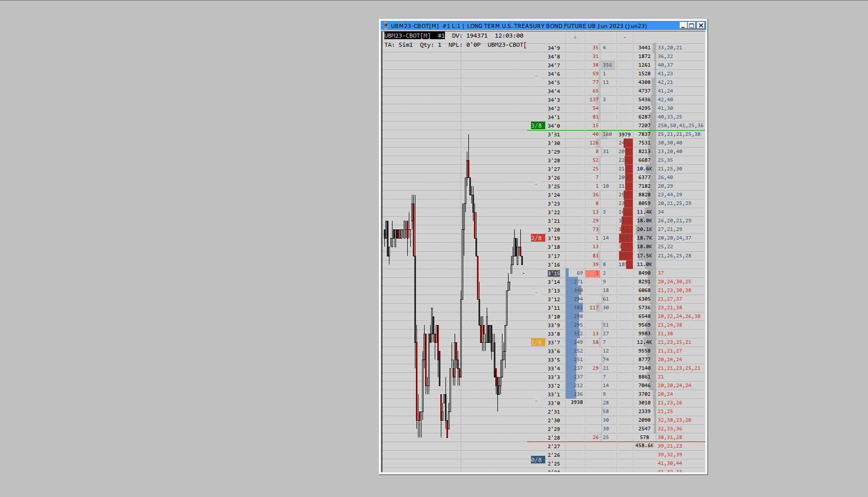Select the 2'28 price level
Screen dimensions: 868x497
click(554, 437)
